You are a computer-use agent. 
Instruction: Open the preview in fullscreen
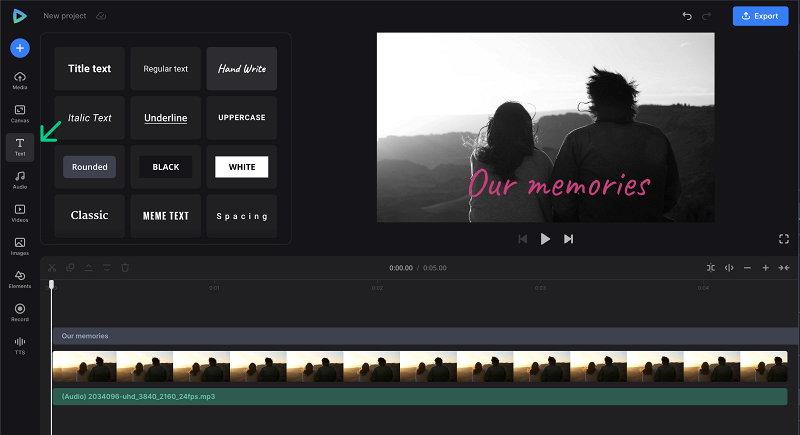(784, 239)
